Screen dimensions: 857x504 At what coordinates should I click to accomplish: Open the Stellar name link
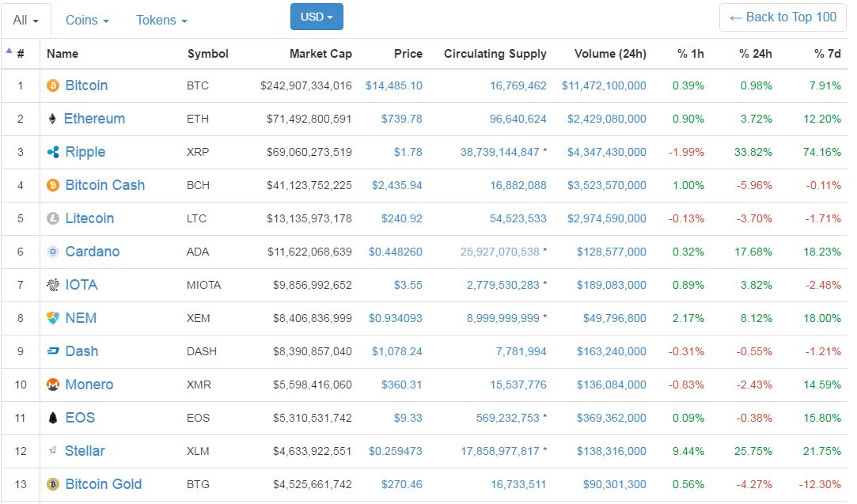tap(85, 451)
